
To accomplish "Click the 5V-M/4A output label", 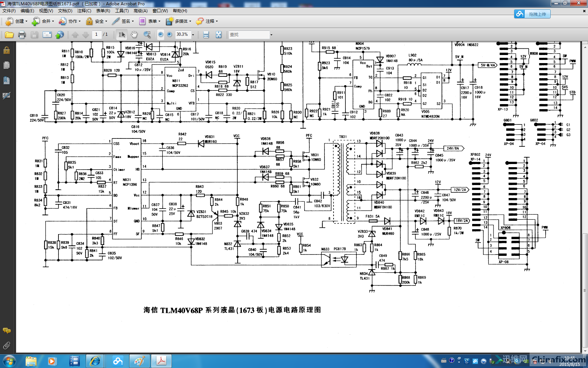I will pyautogui.click(x=487, y=65).
